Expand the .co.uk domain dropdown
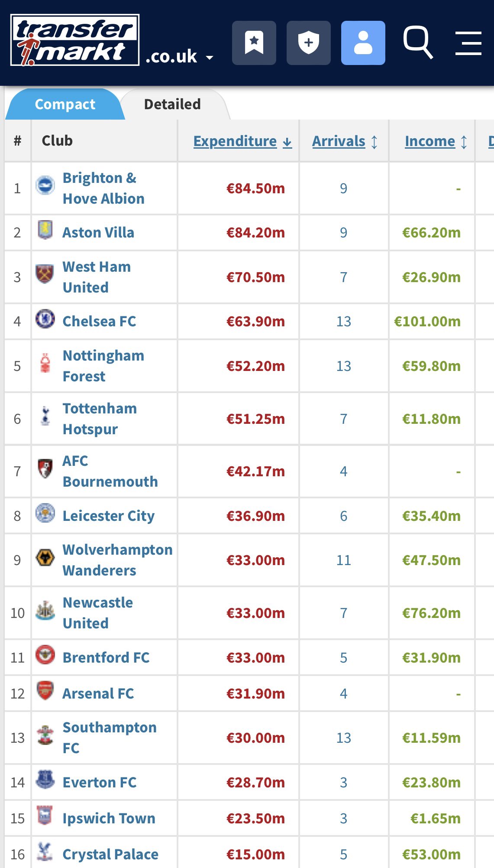The width and height of the screenshot is (494, 868). (x=179, y=57)
